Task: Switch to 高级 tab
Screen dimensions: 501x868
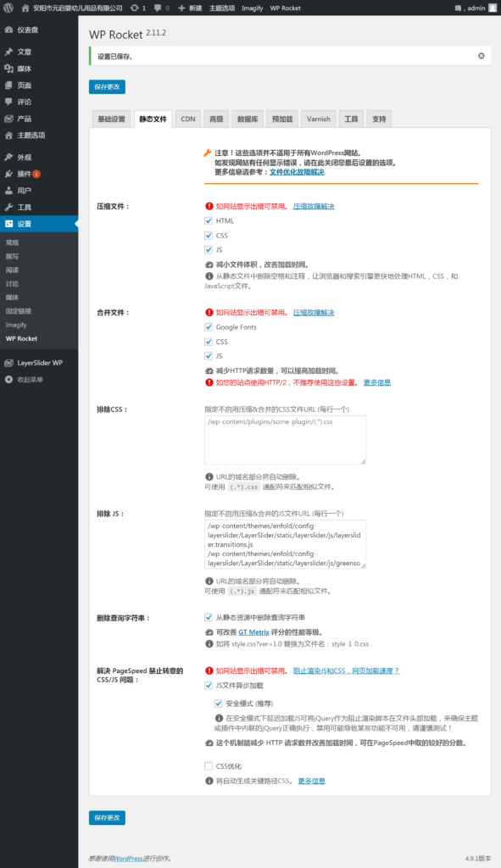Action: pos(216,119)
